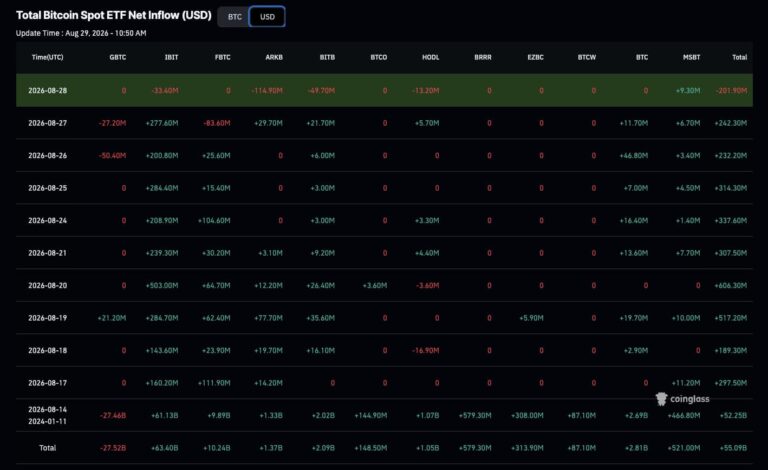Screen dimensions: 768x470
Task: Select the 2026-08-20 date cell
Action: tap(48, 285)
